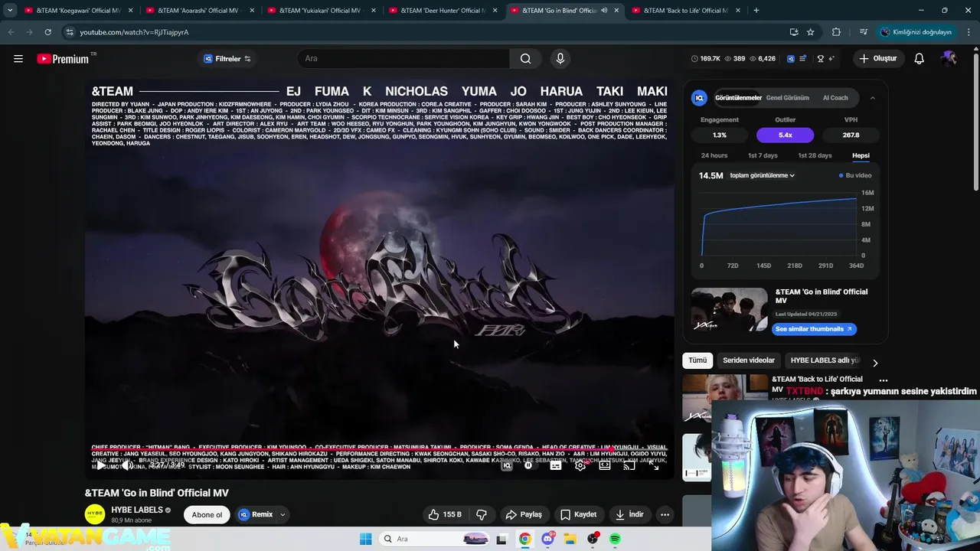The width and height of the screenshot is (980, 551).
Task: Click the Oluştur create button
Action: pyautogui.click(x=877, y=59)
